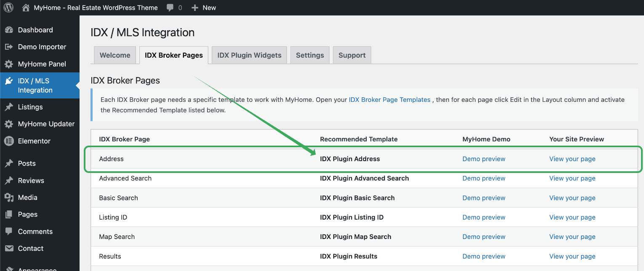Click the Contact envelope icon
Viewport: 644px width, 271px height.
(9, 248)
